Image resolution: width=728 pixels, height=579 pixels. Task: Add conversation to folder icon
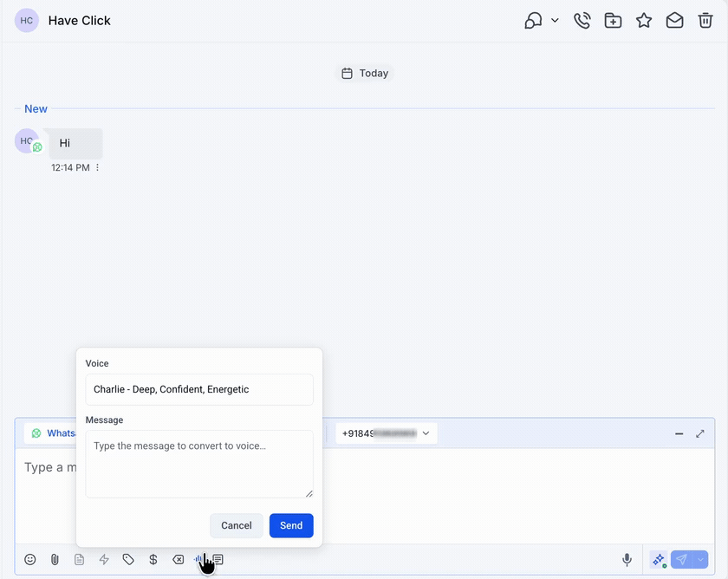coord(613,21)
